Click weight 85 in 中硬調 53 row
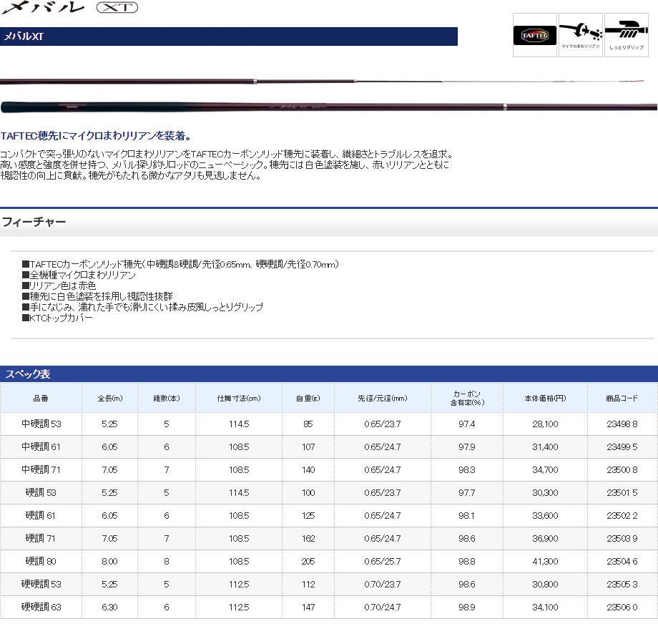 coord(308,424)
